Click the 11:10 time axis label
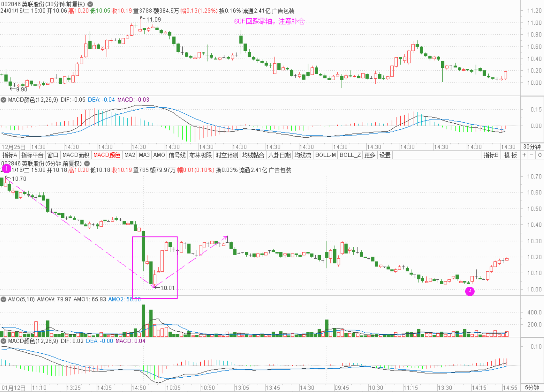 coord(39,388)
